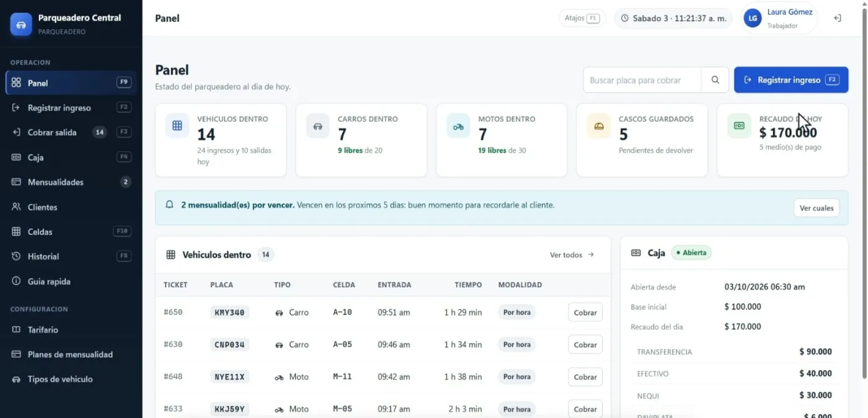Click the M-11 cell value
The height and width of the screenshot is (418, 868).
click(x=342, y=377)
